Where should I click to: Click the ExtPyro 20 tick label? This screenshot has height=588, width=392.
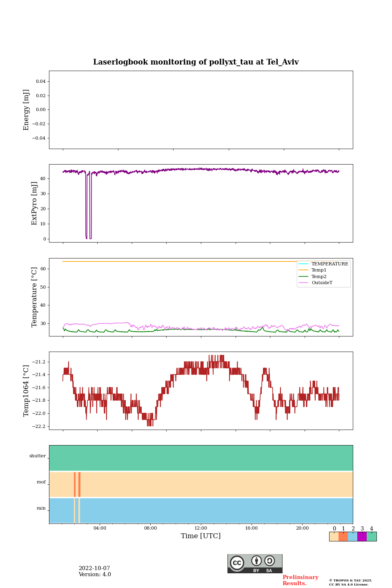(x=43, y=209)
